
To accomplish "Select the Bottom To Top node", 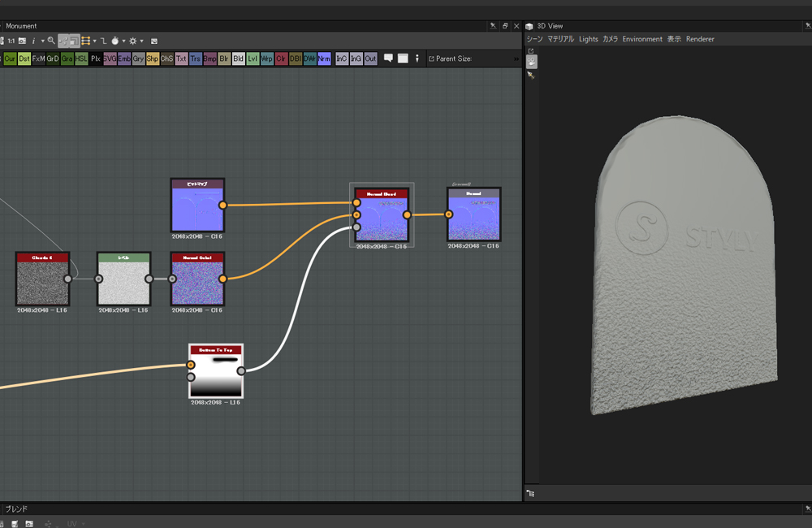I will pos(216,371).
